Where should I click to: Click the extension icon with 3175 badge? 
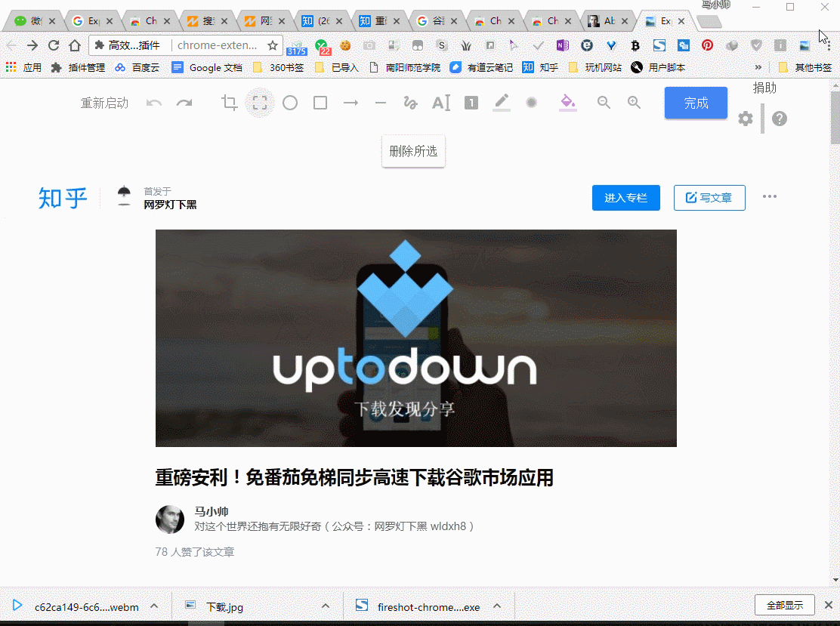click(x=296, y=47)
